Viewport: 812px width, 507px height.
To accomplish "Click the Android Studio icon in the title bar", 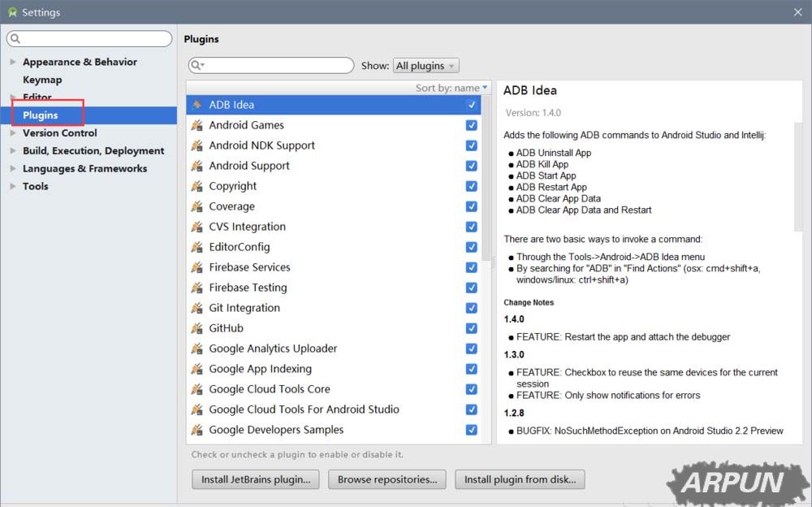I will (x=10, y=11).
